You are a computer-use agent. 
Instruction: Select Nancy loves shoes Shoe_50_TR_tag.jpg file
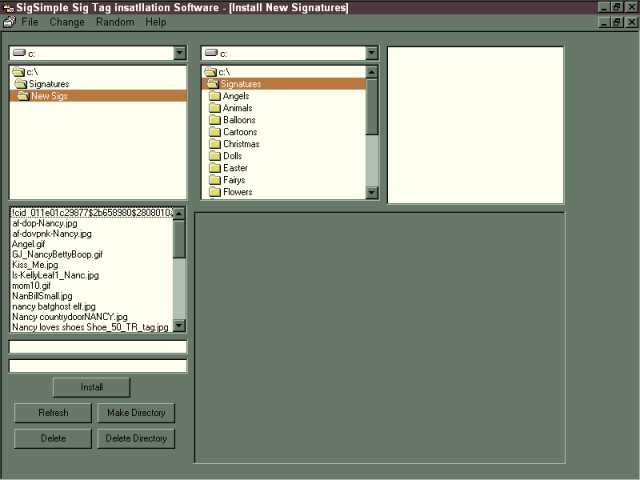pos(90,327)
